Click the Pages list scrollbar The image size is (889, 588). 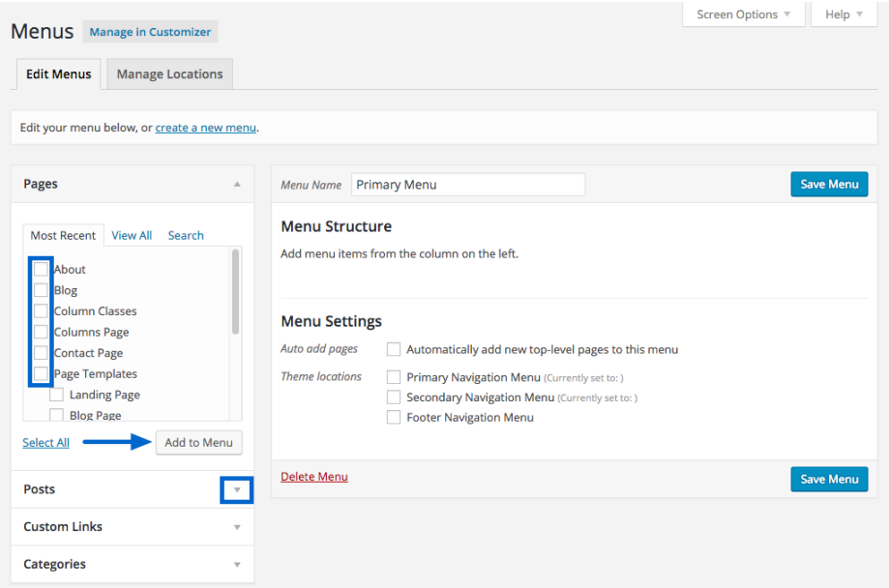click(x=235, y=292)
